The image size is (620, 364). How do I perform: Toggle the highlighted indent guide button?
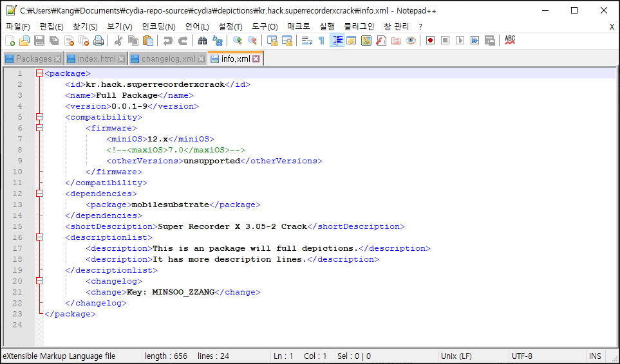click(x=337, y=41)
